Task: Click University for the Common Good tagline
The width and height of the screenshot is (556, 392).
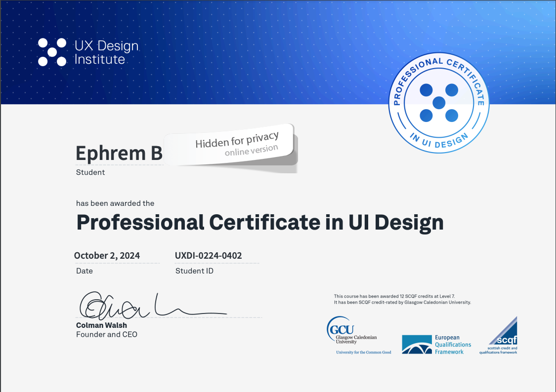Action: point(363,353)
